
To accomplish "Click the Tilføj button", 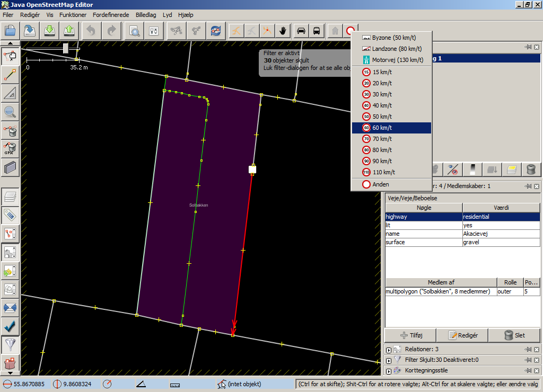I will (x=410, y=335).
